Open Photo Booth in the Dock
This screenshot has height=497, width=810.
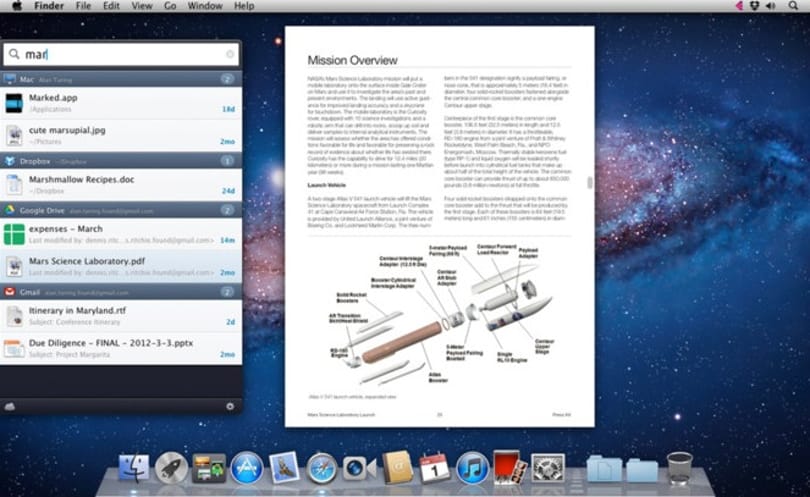click(509, 468)
